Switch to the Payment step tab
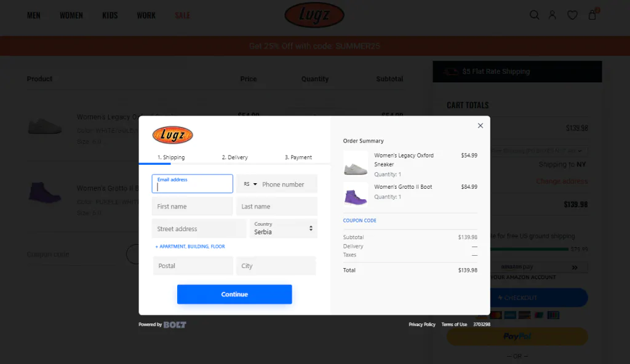 (x=298, y=157)
